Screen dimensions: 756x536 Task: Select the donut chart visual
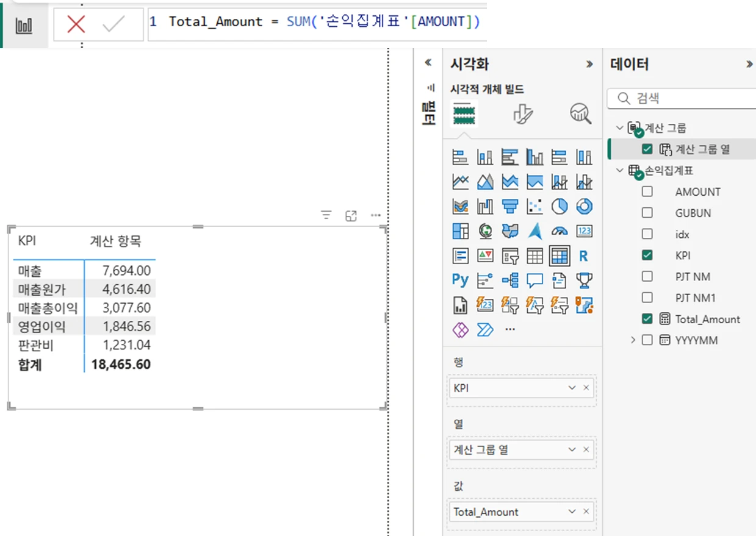(x=584, y=207)
